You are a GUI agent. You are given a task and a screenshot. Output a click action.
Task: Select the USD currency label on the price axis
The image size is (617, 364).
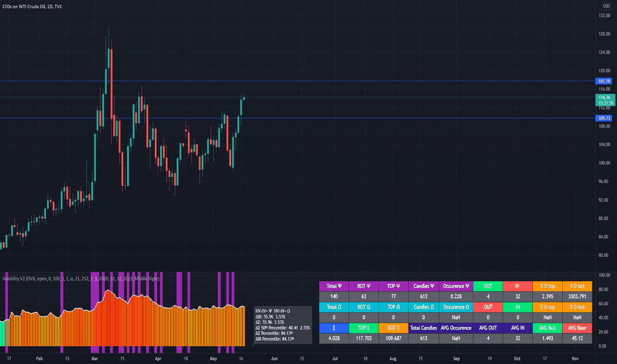pyautogui.click(x=606, y=7)
